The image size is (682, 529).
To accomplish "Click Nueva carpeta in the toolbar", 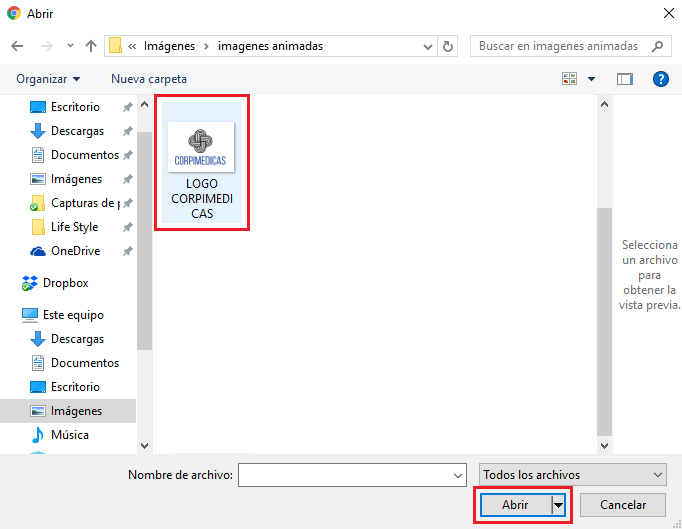I will [x=149, y=78].
